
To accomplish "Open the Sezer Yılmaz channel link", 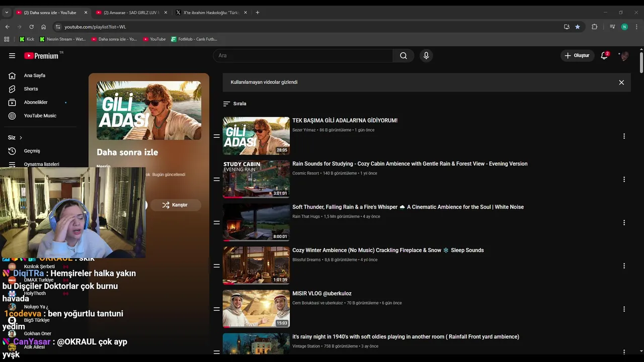I will coord(304,130).
